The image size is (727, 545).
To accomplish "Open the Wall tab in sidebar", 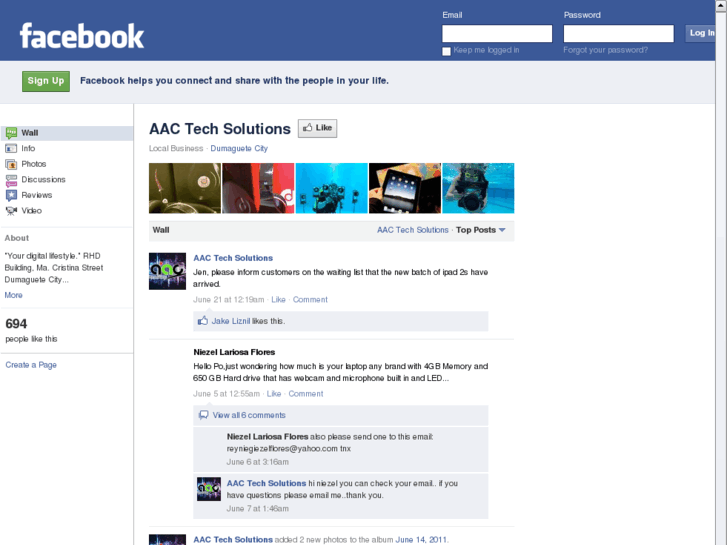I will point(67,133).
